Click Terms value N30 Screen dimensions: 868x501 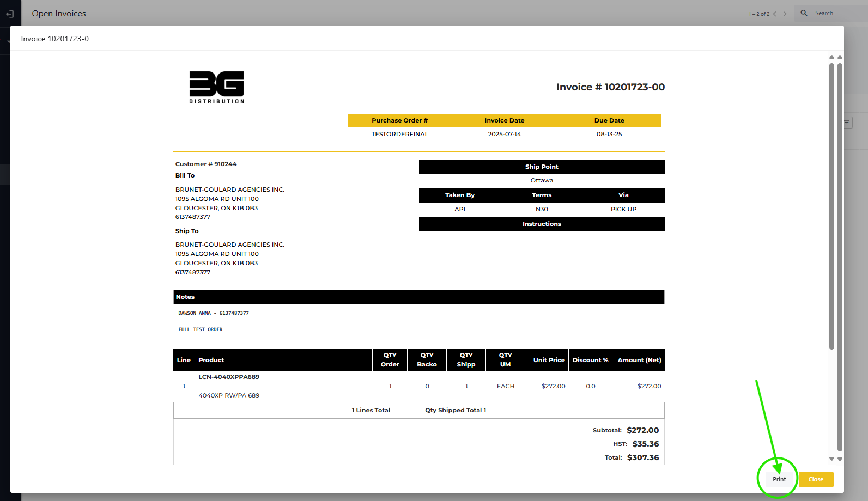pyautogui.click(x=542, y=209)
